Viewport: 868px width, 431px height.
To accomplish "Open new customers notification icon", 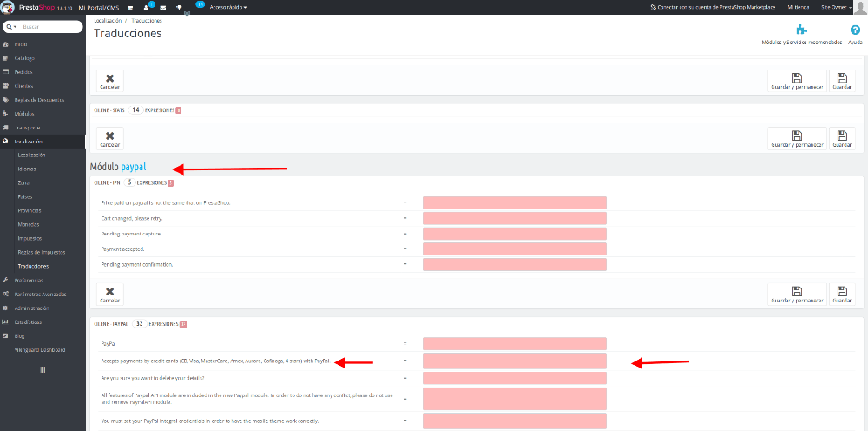I will pyautogui.click(x=147, y=8).
